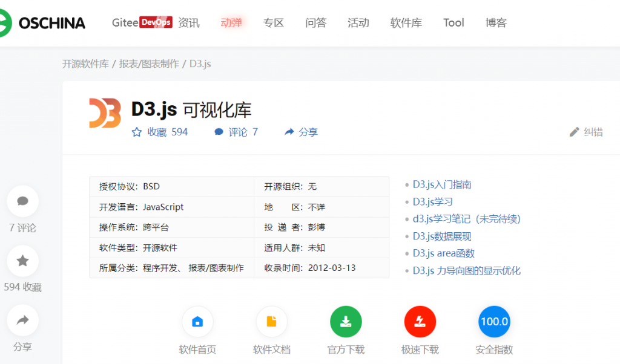The width and height of the screenshot is (620, 364).
Task: Open the 活动 menu item
Action: tap(358, 23)
